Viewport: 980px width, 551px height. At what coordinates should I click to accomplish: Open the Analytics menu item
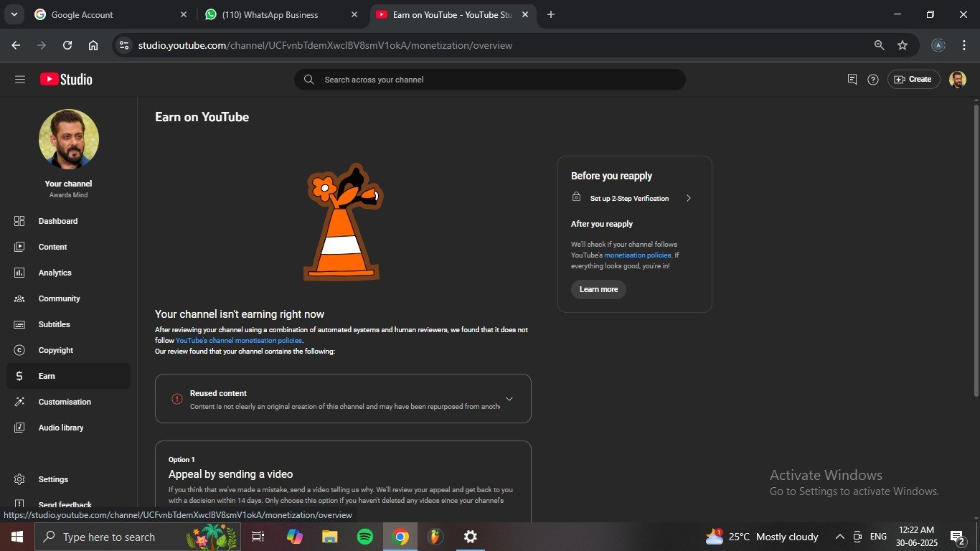pyautogui.click(x=68, y=273)
